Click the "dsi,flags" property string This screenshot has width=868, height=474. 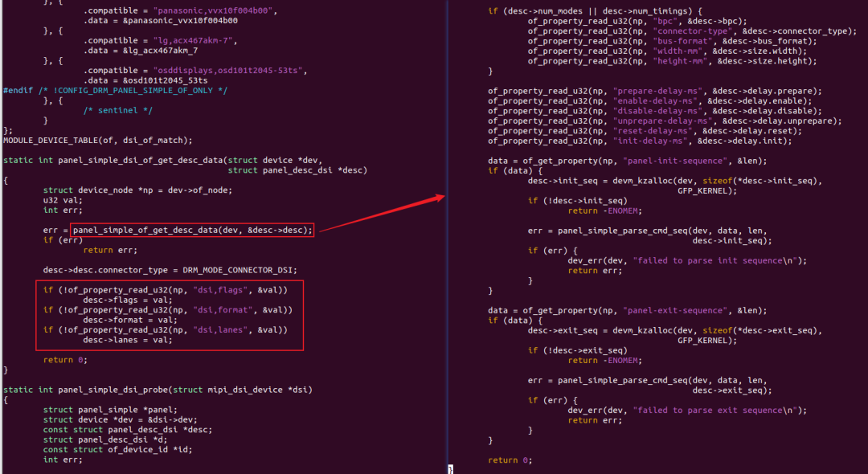click(218, 290)
